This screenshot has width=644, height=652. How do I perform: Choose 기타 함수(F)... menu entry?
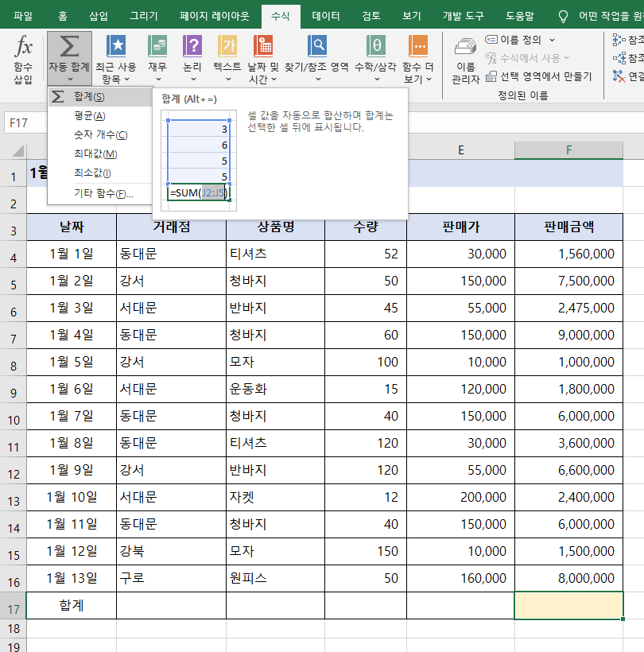(100, 193)
